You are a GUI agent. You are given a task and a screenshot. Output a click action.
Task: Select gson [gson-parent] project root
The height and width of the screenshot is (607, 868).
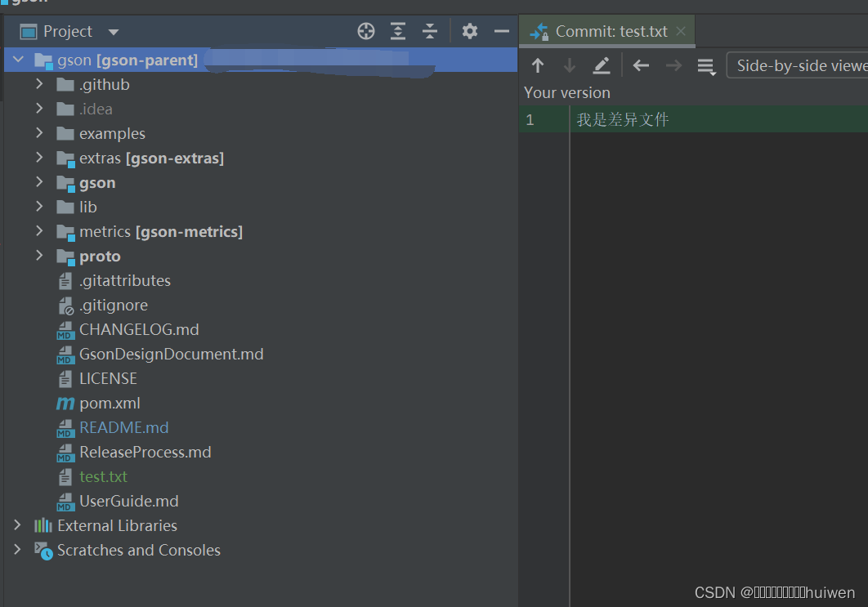[x=261, y=60]
